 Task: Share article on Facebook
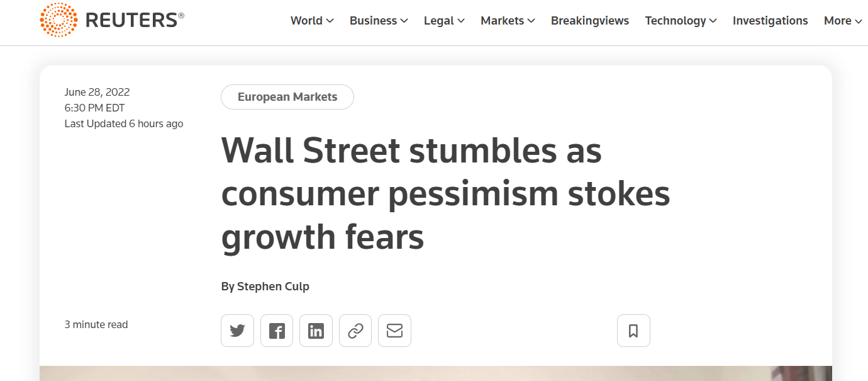coord(277,331)
